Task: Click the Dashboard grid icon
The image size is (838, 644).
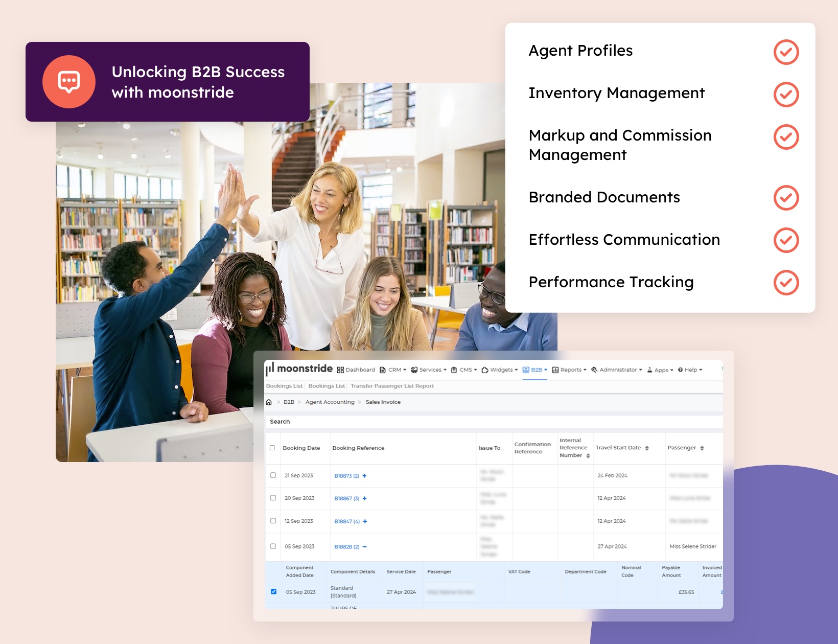Action: tap(340, 370)
